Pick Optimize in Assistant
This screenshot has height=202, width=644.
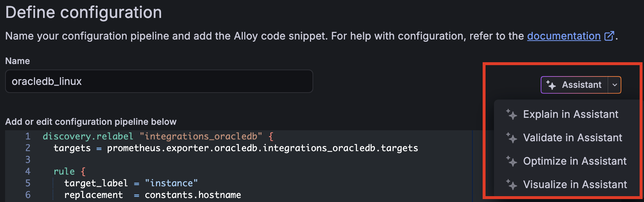[575, 161]
